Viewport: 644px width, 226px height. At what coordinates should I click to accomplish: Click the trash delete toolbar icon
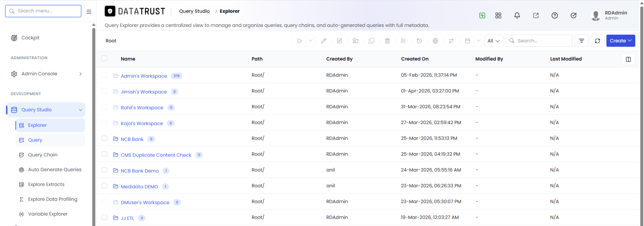(387, 41)
